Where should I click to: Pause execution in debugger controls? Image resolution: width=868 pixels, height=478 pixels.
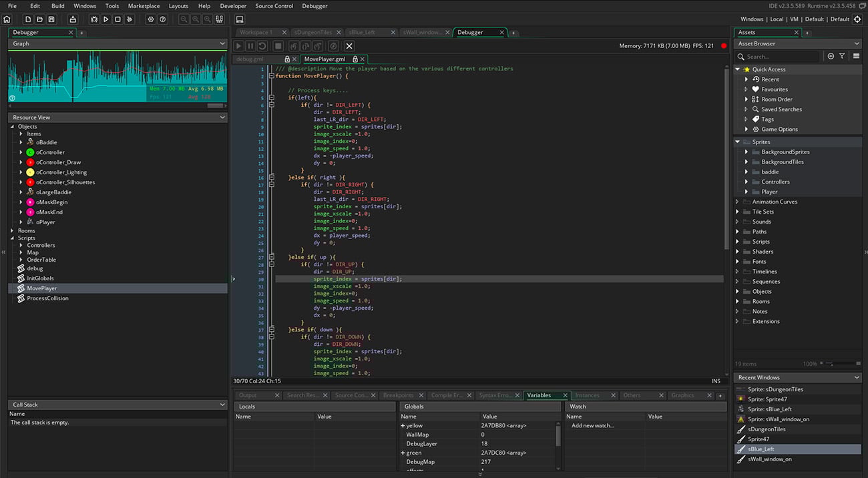[250, 46]
